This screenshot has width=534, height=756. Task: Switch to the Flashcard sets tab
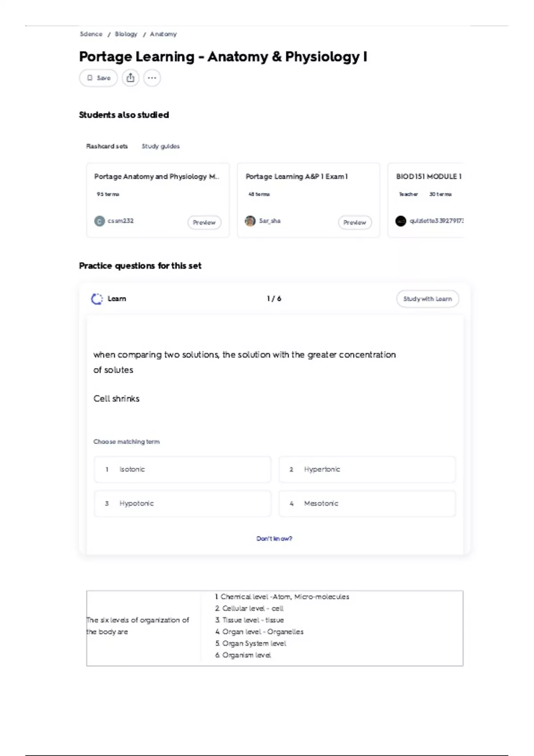tap(107, 146)
